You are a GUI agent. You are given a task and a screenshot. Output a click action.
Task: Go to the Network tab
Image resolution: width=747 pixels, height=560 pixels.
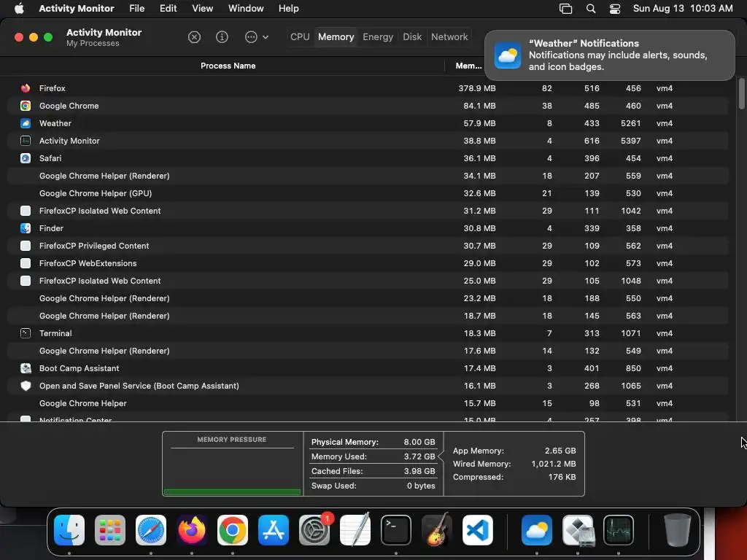click(449, 36)
